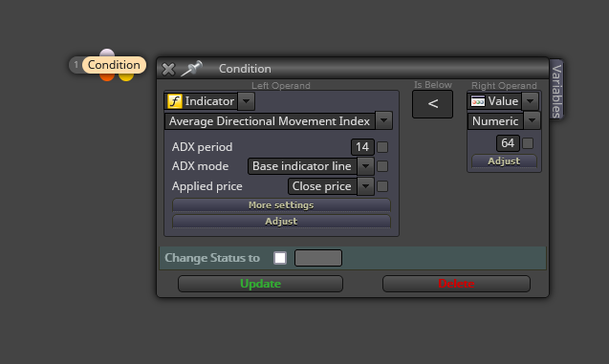
Task: Click Adjust under Left Operand
Action: coord(281,222)
